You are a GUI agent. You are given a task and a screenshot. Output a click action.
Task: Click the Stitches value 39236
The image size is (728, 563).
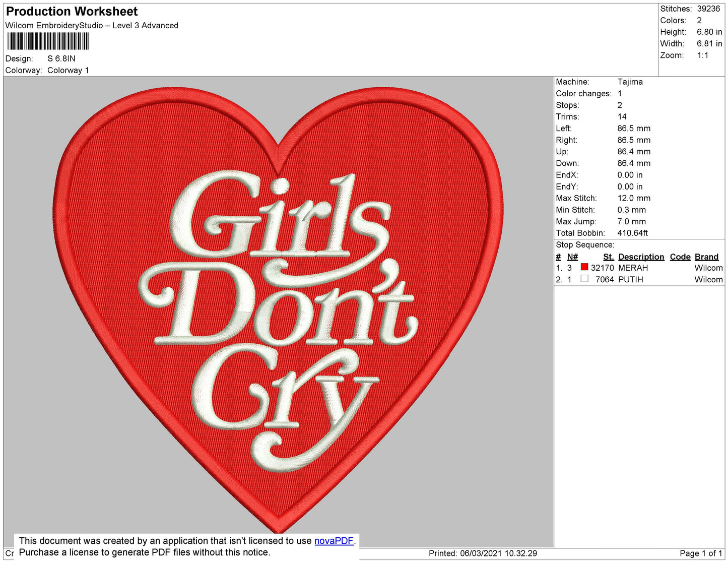pyautogui.click(x=708, y=9)
